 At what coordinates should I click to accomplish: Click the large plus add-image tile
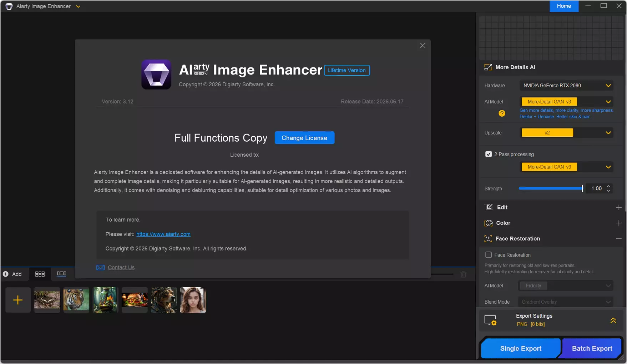pyautogui.click(x=18, y=300)
